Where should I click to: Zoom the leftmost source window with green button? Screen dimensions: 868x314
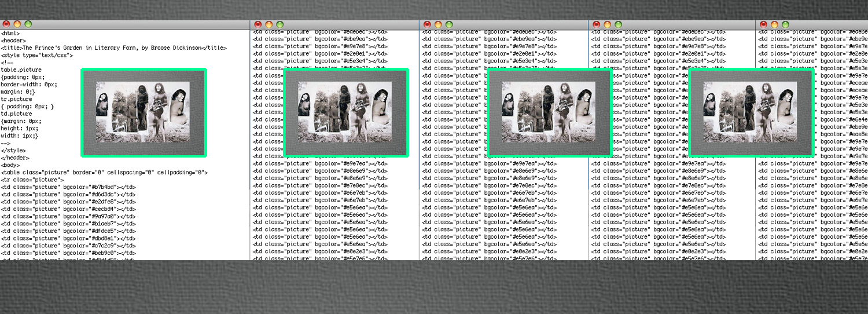click(x=28, y=24)
